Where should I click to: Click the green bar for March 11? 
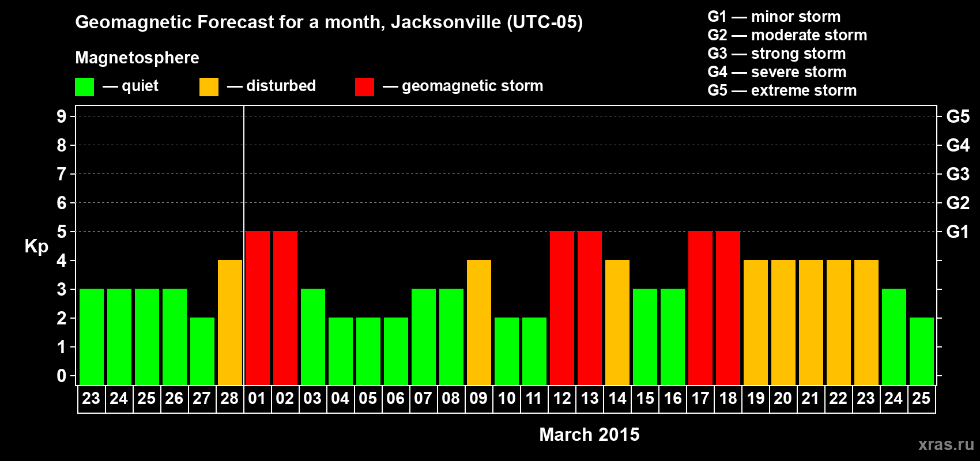[x=534, y=351]
